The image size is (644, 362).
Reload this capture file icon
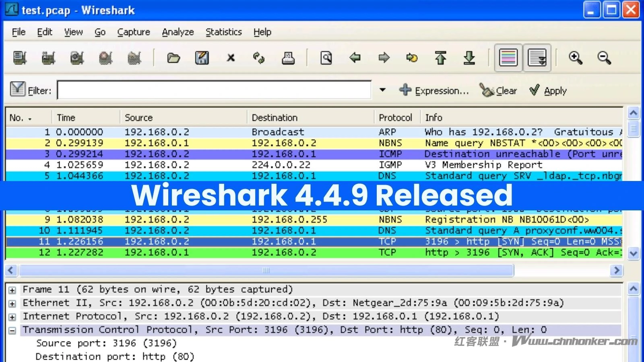click(259, 58)
